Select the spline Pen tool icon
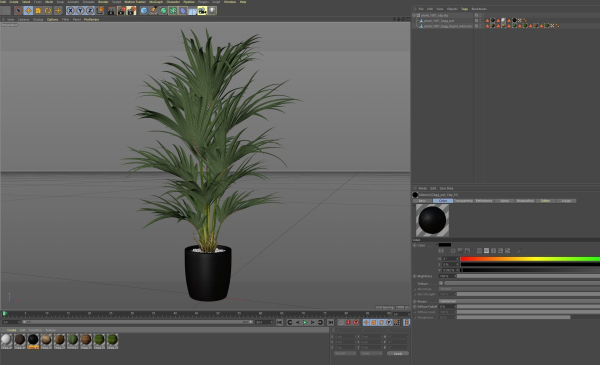The width and height of the screenshot is (600, 365). point(153,11)
